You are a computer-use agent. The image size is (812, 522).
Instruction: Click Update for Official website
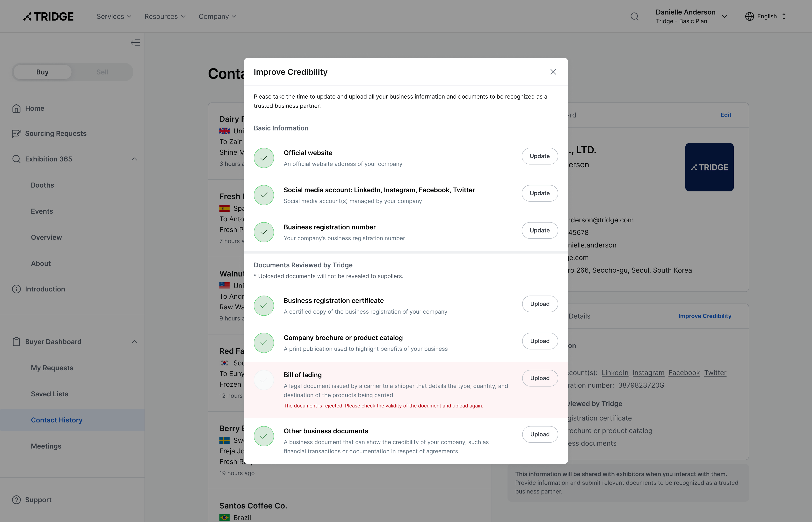[x=540, y=156]
